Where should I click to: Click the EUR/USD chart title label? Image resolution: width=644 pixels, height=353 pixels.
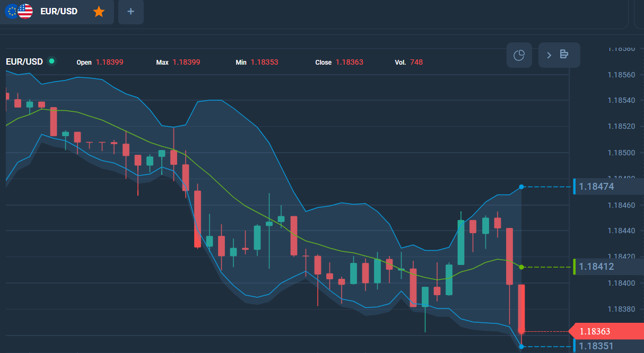pyautogui.click(x=24, y=62)
